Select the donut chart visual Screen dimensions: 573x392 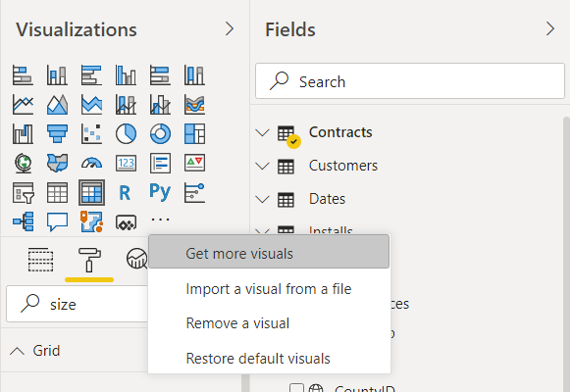point(160,133)
